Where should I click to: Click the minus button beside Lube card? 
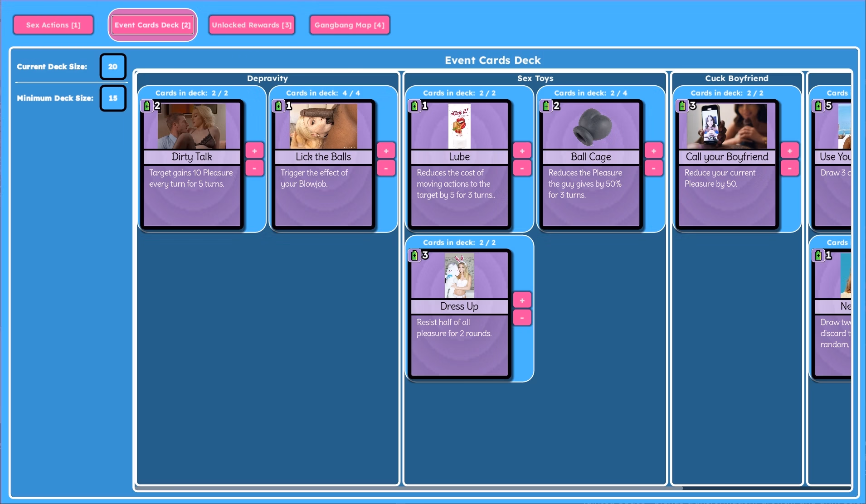pos(522,168)
